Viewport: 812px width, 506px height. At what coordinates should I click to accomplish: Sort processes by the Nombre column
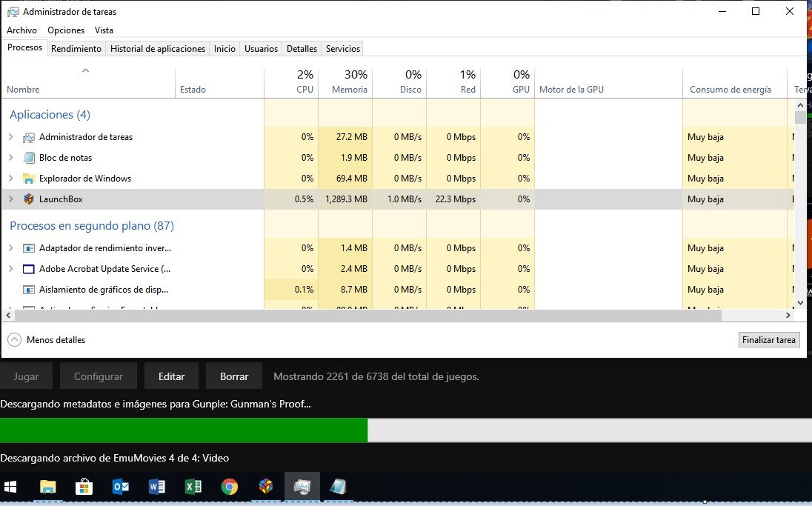(x=89, y=83)
